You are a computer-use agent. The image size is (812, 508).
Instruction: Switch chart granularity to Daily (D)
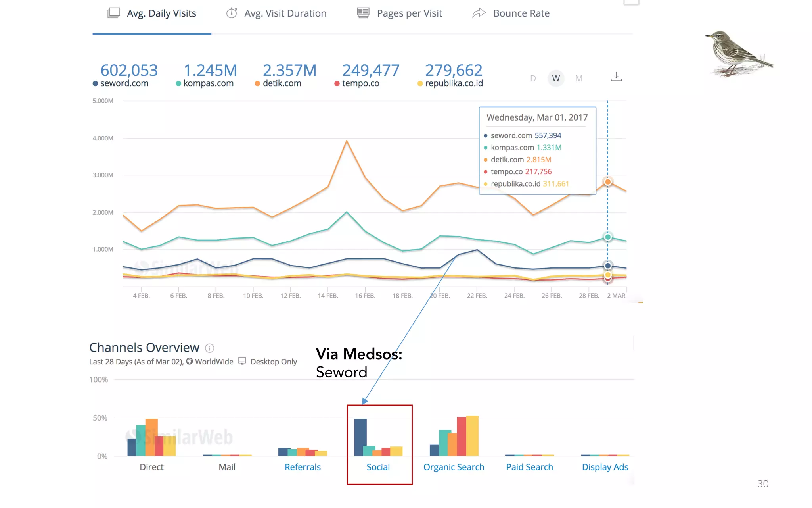click(533, 78)
